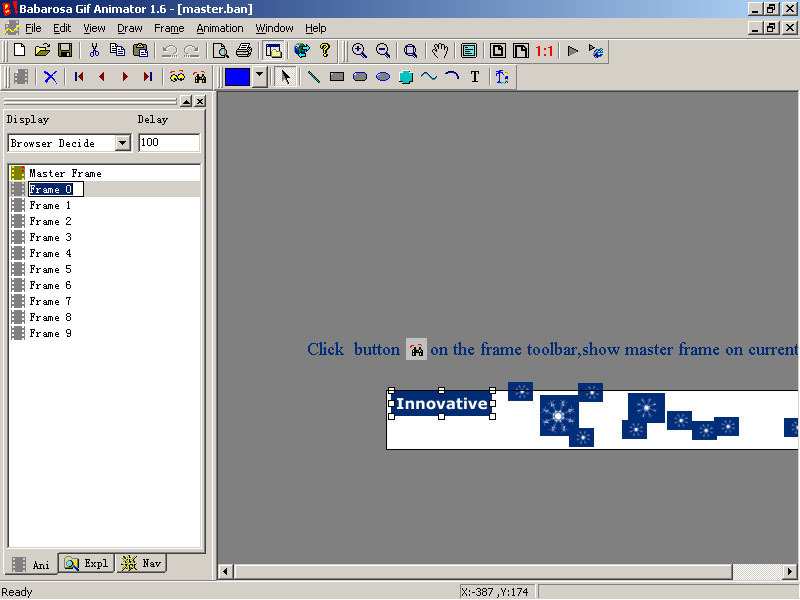Open the View menu
The image size is (800, 600).
[94, 28]
